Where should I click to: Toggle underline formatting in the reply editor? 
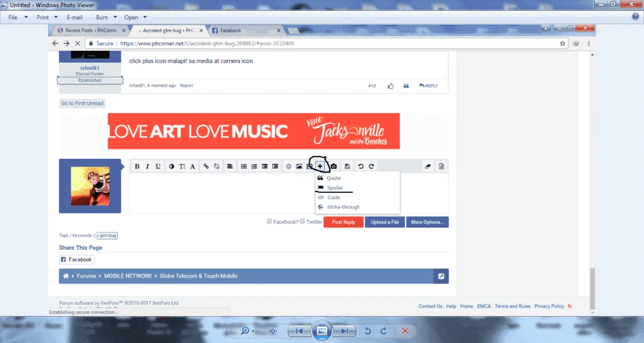tap(158, 167)
